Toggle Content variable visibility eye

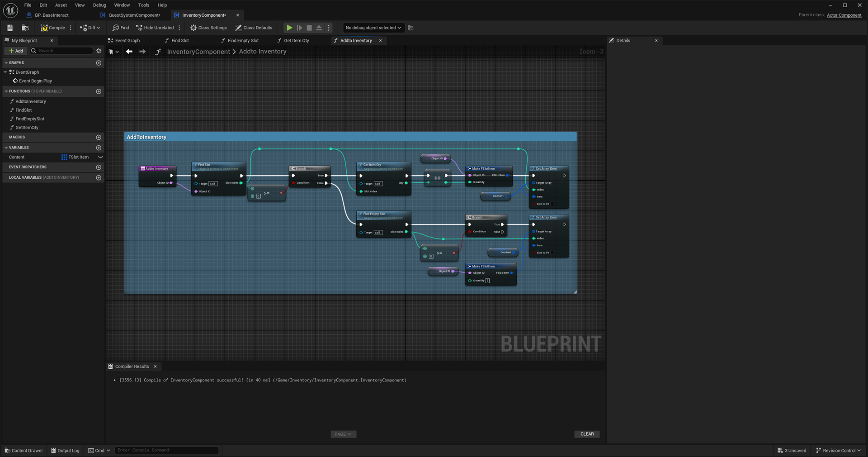coord(100,157)
